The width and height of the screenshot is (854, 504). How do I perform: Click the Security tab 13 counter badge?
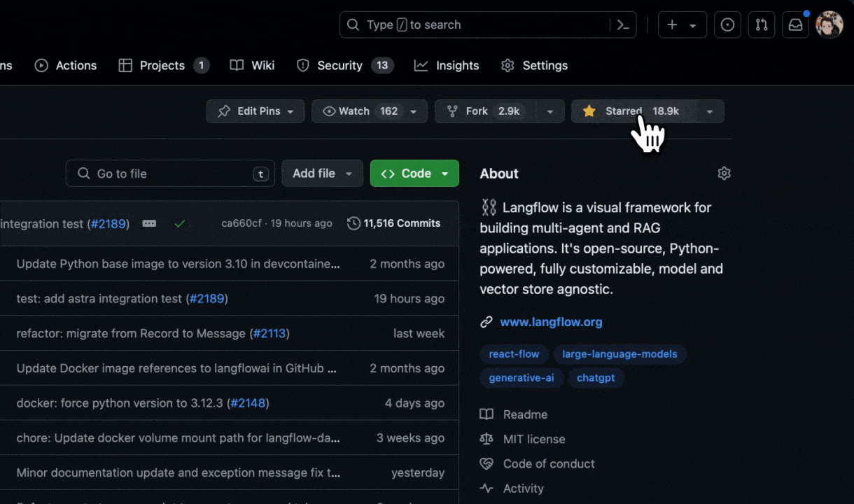[x=382, y=66]
